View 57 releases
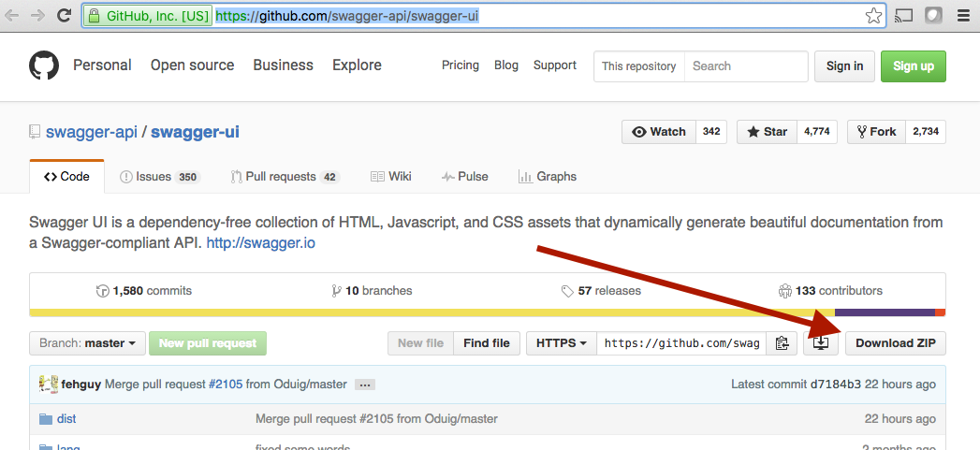The height and width of the screenshot is (450, 980). (x=601, y=291)
